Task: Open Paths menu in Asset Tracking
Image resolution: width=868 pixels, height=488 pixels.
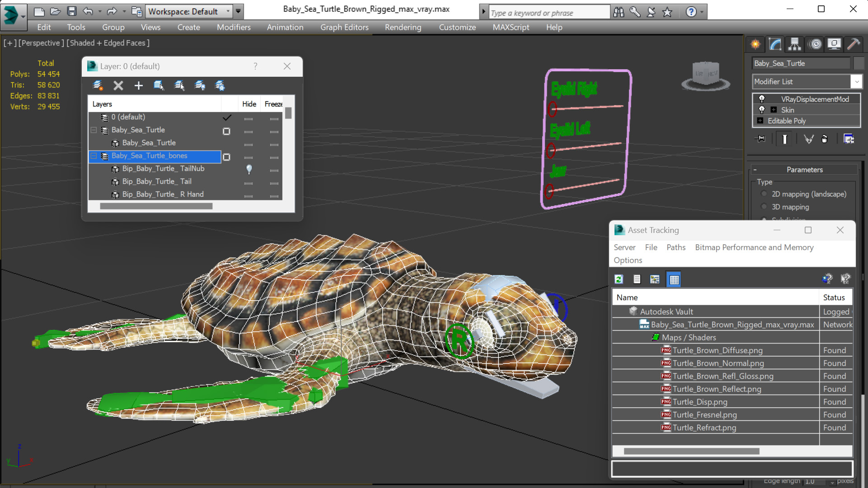Action: pos(676,247)
